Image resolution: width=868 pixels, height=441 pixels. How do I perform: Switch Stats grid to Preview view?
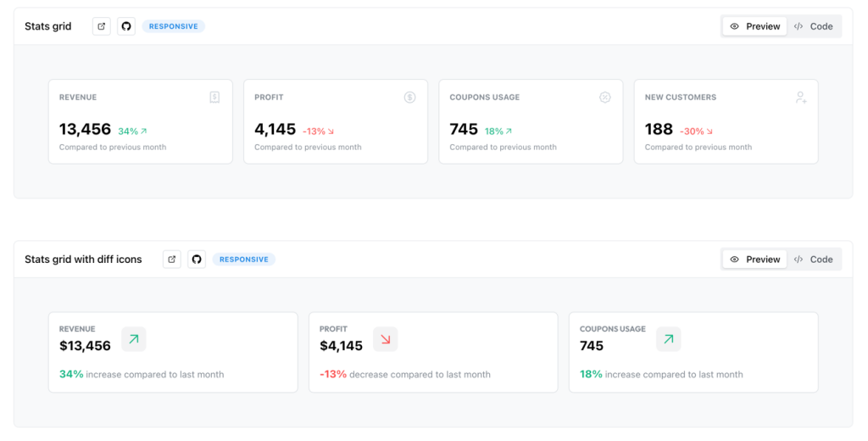coord(754,26)
